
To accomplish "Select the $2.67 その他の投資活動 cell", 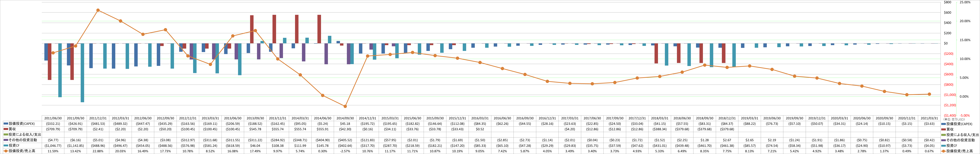I will click(x=727, y=140).
